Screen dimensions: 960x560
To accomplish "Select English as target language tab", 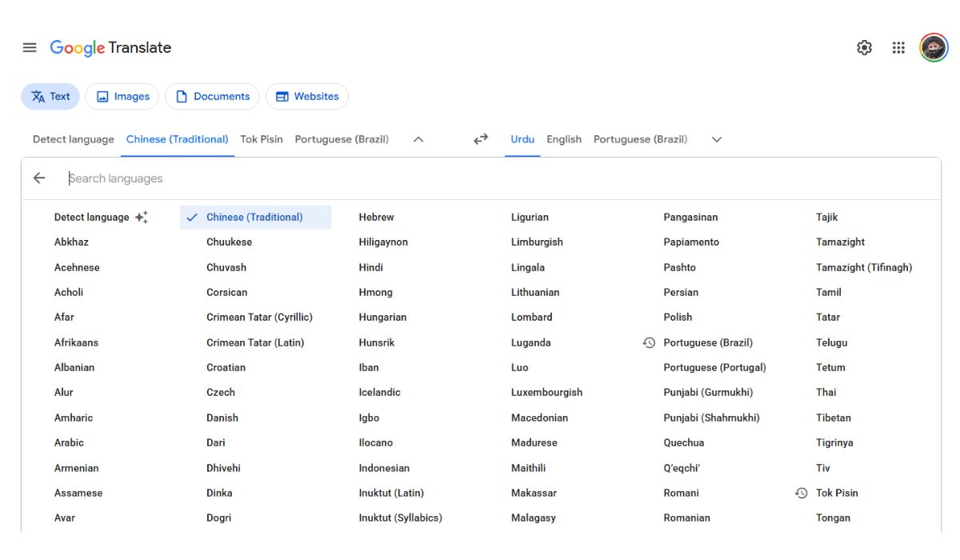I will [x=564, y=139].
